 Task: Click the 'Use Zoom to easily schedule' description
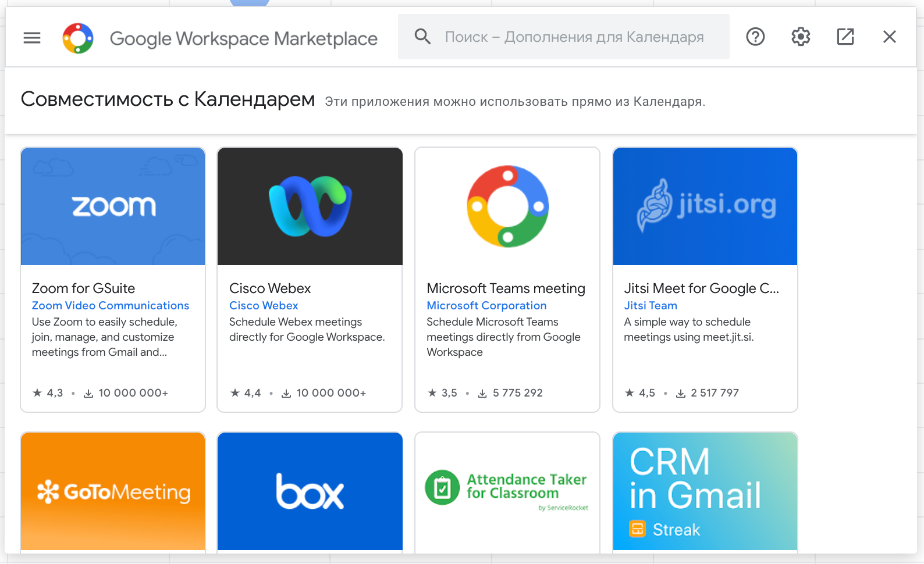point(105,337)
